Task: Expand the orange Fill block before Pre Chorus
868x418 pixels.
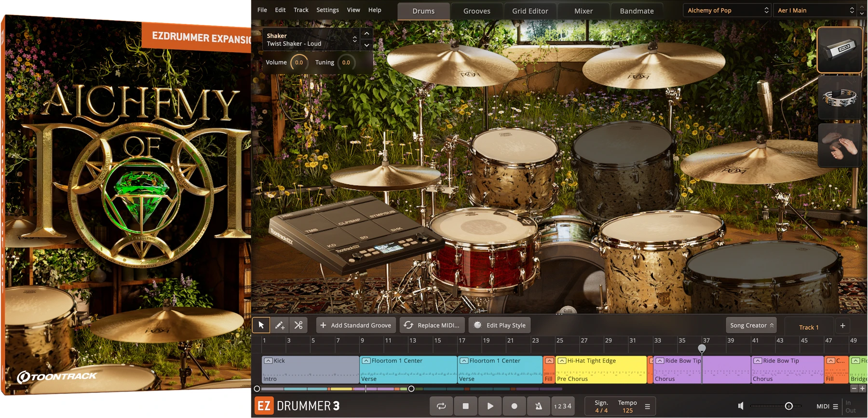Action: coord(549,361)
